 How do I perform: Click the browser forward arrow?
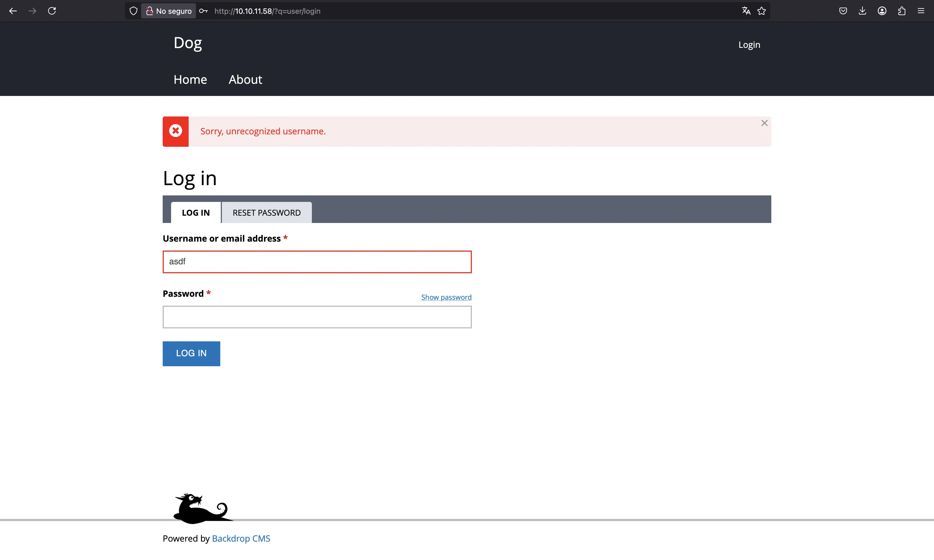(x=32, y=11)
